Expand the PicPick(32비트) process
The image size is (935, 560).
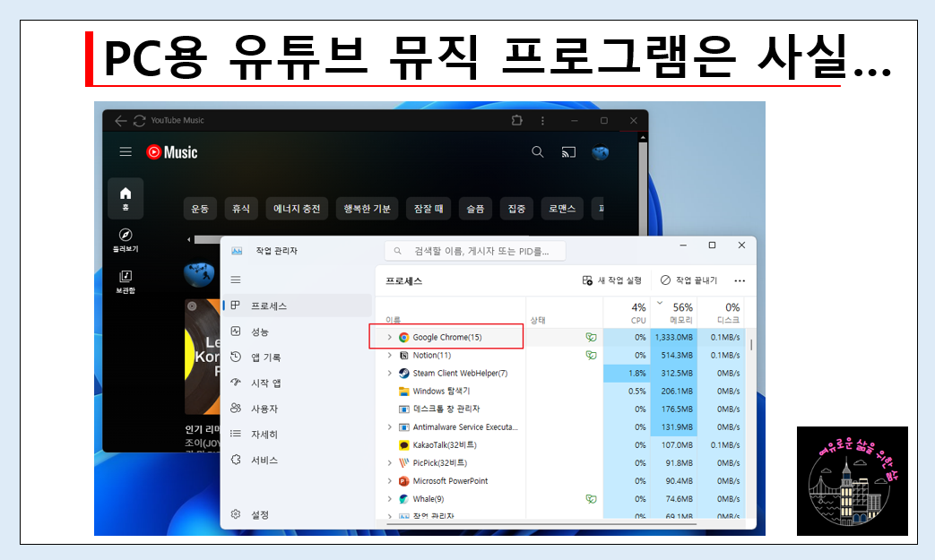(389, 463)
